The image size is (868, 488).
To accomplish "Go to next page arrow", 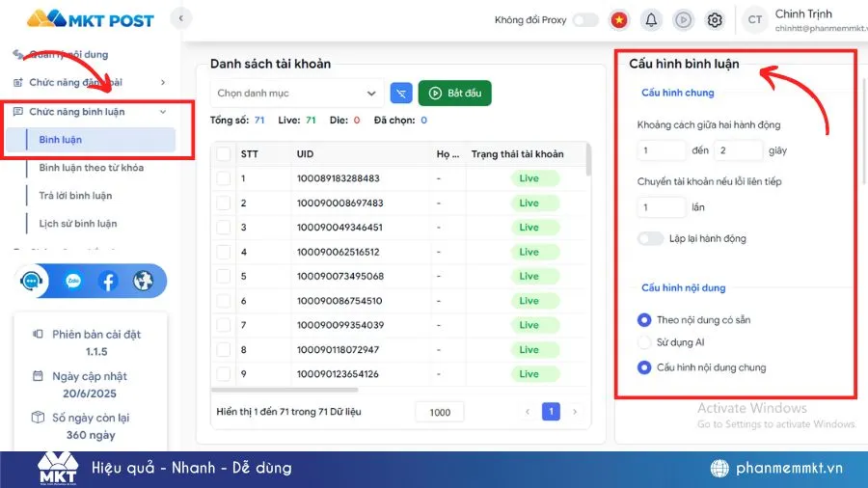I will 575,412.
